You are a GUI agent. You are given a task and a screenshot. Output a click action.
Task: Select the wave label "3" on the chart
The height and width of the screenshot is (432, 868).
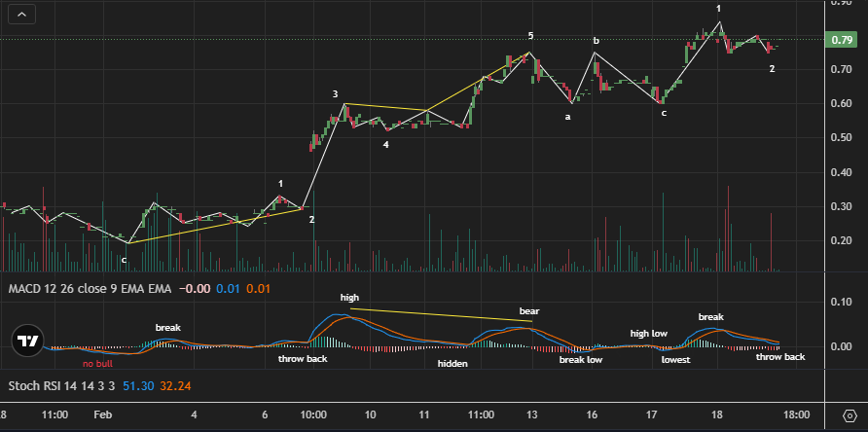click(335, 94)
